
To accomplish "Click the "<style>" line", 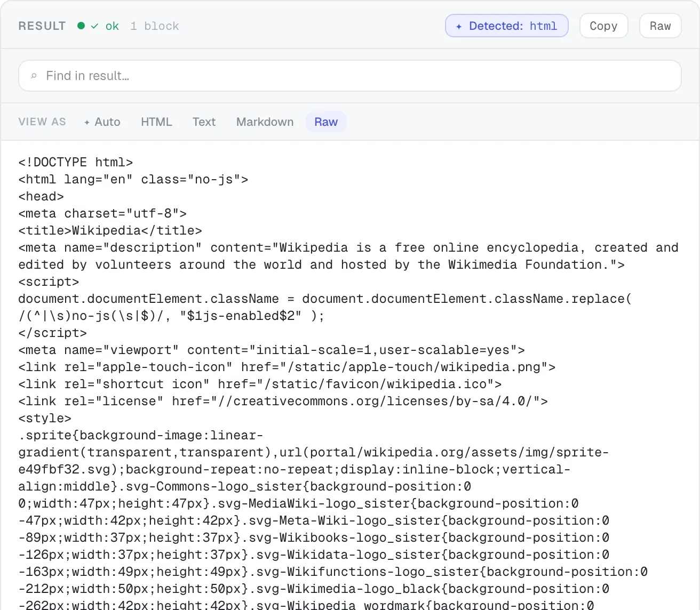I will 45,418.
